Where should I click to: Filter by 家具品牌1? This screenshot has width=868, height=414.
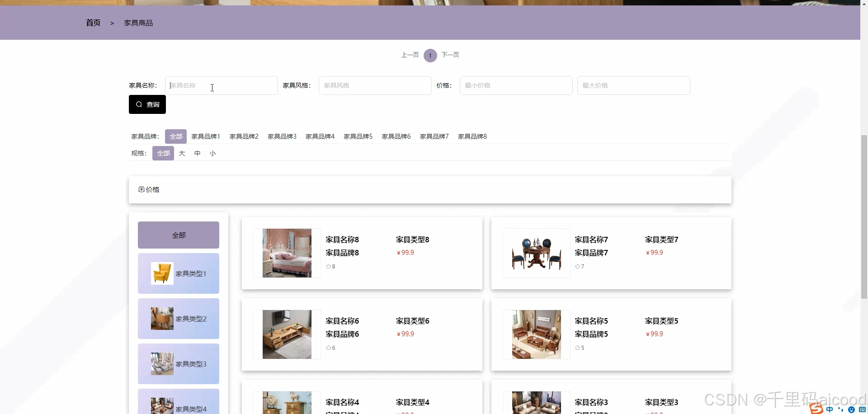[x=206, y=136]
